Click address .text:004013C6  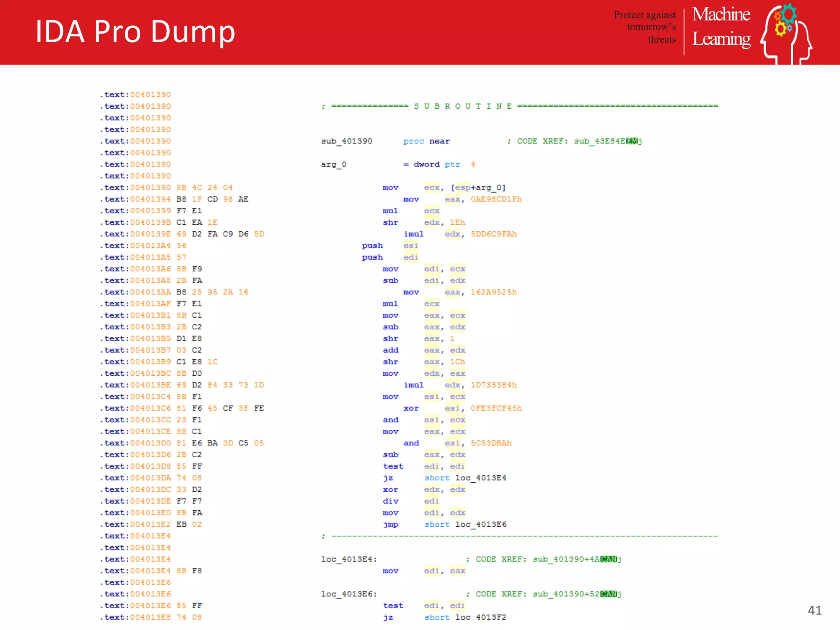[135, 409]
